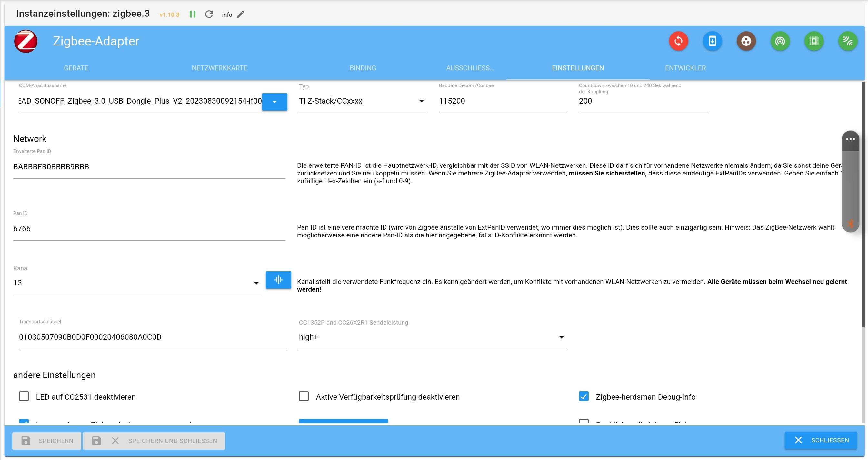Screen dimensions: 868x460
Task: Pause the zigbee.3 instance
Action: [x=192, y=14]
